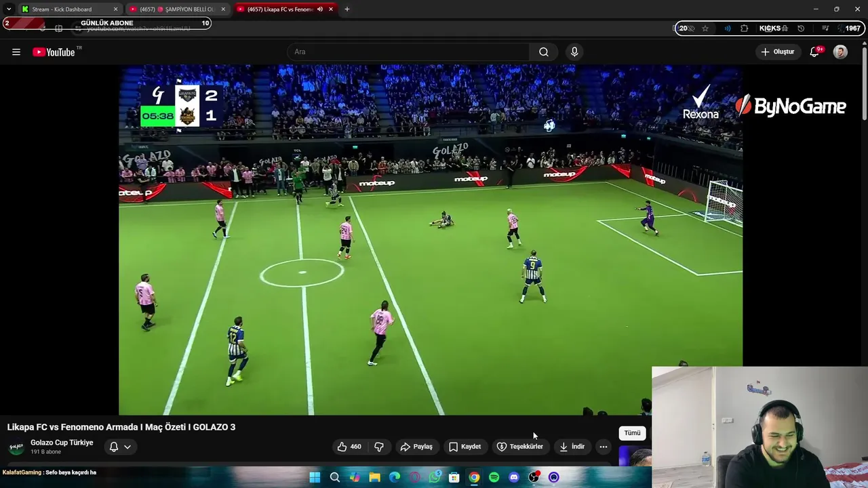The width and height of the screenshot is (868, 488).
Task: Save the video with Kaydet
Action: 465,447
